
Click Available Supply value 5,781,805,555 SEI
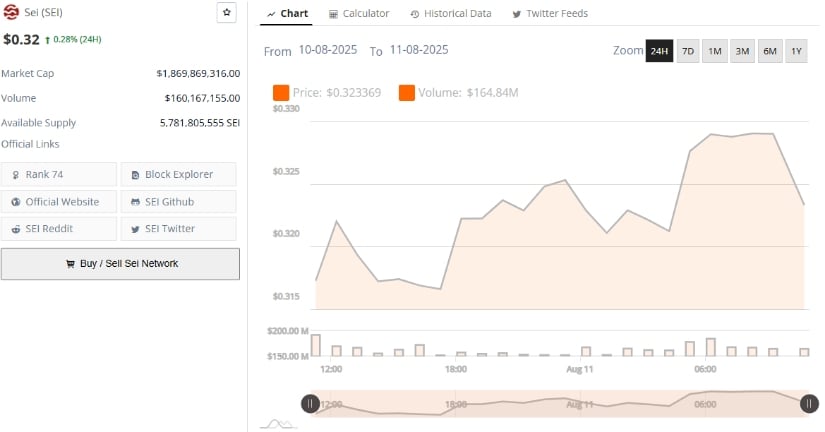coord(200,123)
